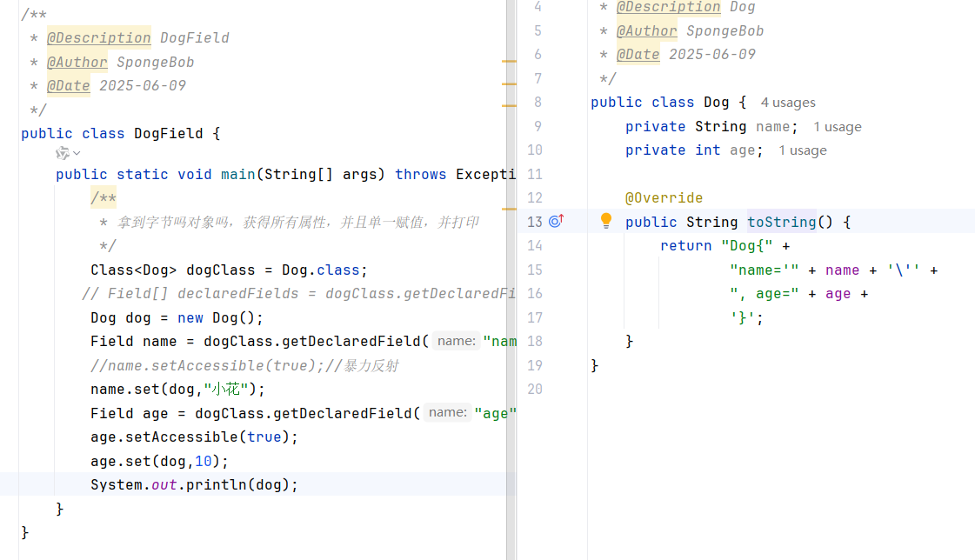This screenshot has height=560, width=975.
Task: Click the string literal "小花"
Action: click(226, 389)
